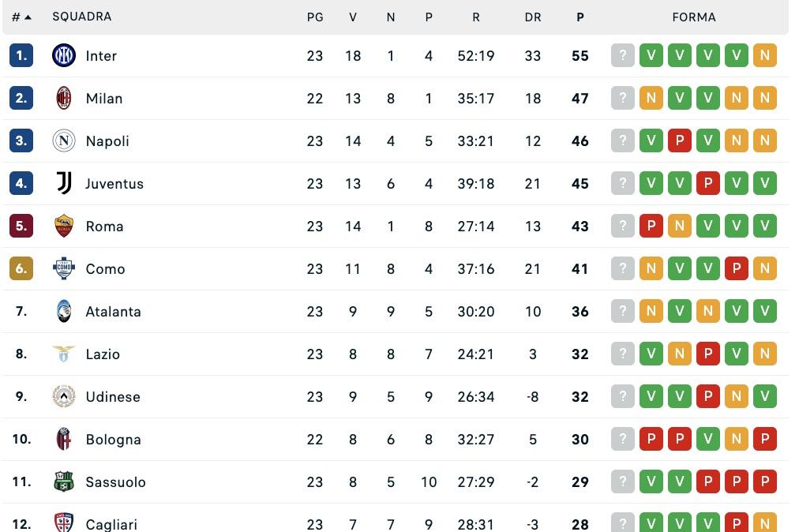The image size is (799, 532).
Task: Click the Sassuolo club crest
Action: coord(64,481)
